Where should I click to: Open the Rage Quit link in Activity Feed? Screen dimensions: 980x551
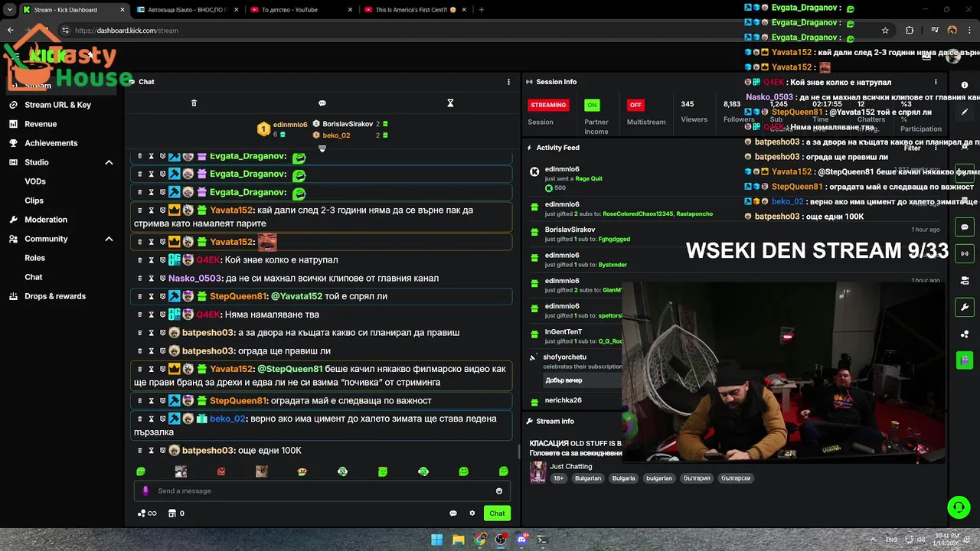pos(588,178)
